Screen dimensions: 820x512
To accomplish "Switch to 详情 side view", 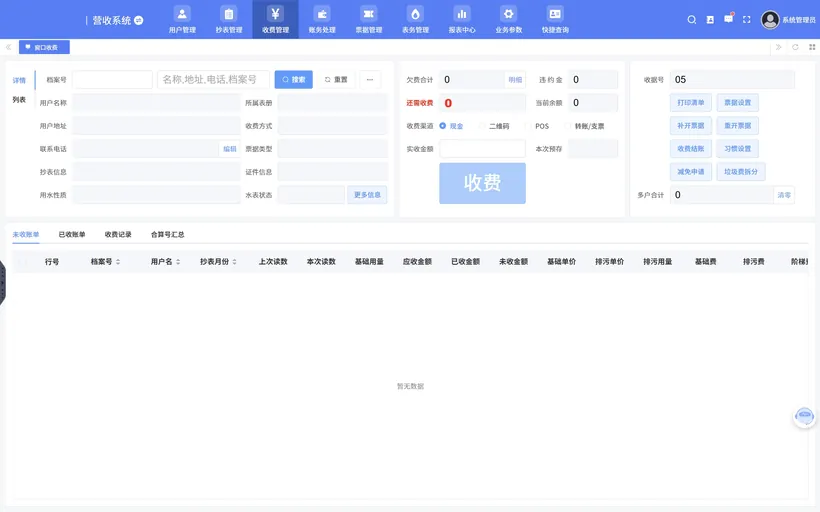I will [x=19, y=80].
